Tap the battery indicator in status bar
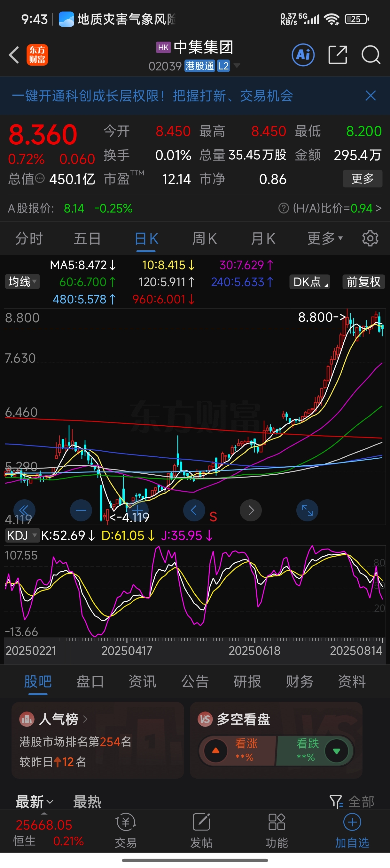Image resolution: width=390 pixels, height=868 pixels. click(357, 19)
